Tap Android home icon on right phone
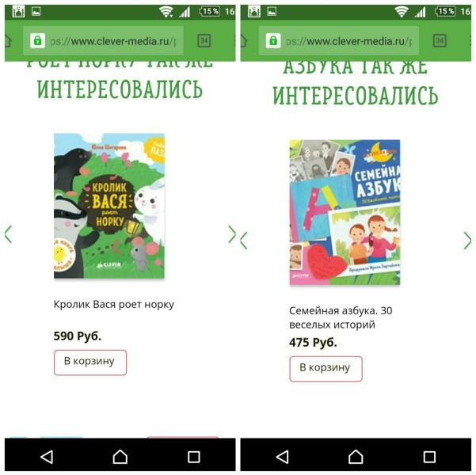476x475 pixels. tap(356, 457)
